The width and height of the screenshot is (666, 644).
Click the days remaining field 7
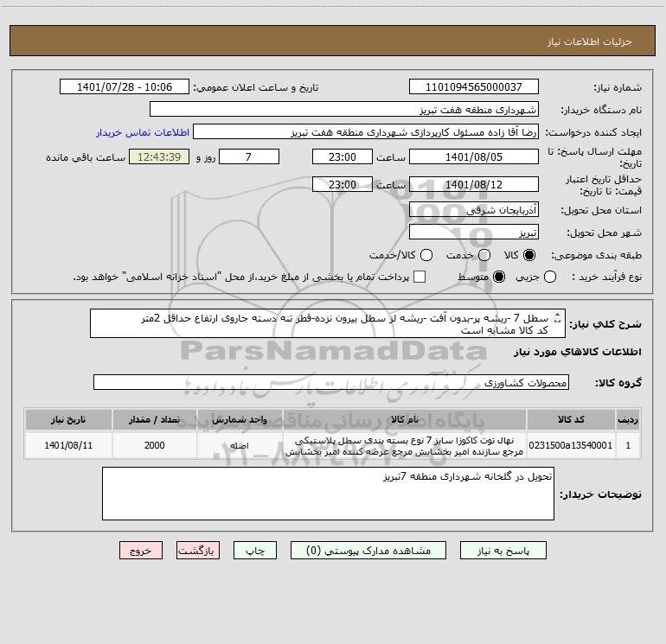249,156
